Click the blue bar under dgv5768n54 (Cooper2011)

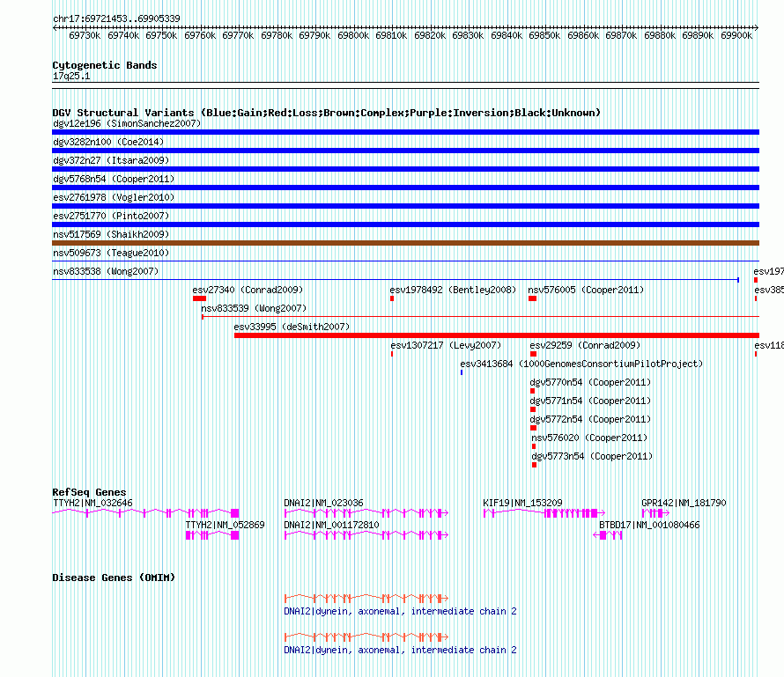click(405, 188)
